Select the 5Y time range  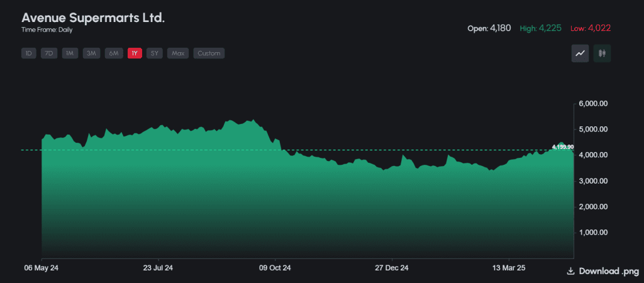point(155,53)
